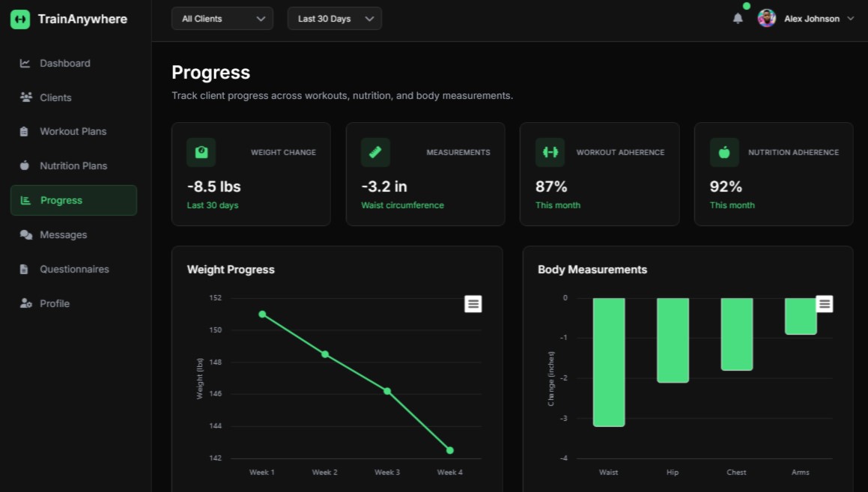Viewport: 868px width, 492px height.
Task: Open the Messages page
Action: coord(63,235)
